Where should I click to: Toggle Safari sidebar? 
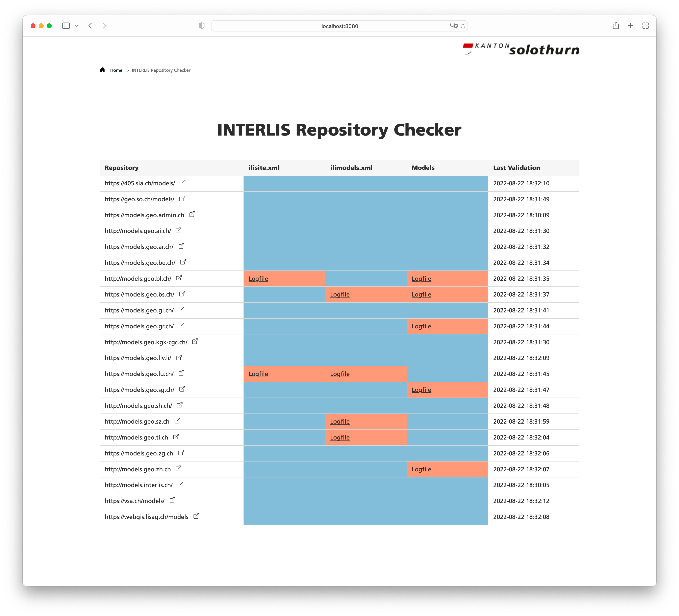[66, 26]
